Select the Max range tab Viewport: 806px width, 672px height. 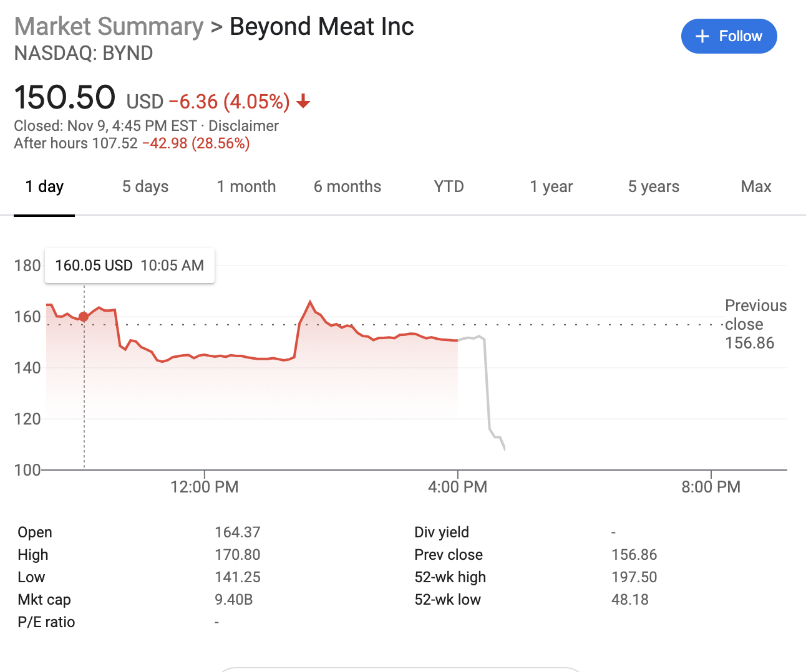pyautogui.click(x=756, y=187)
